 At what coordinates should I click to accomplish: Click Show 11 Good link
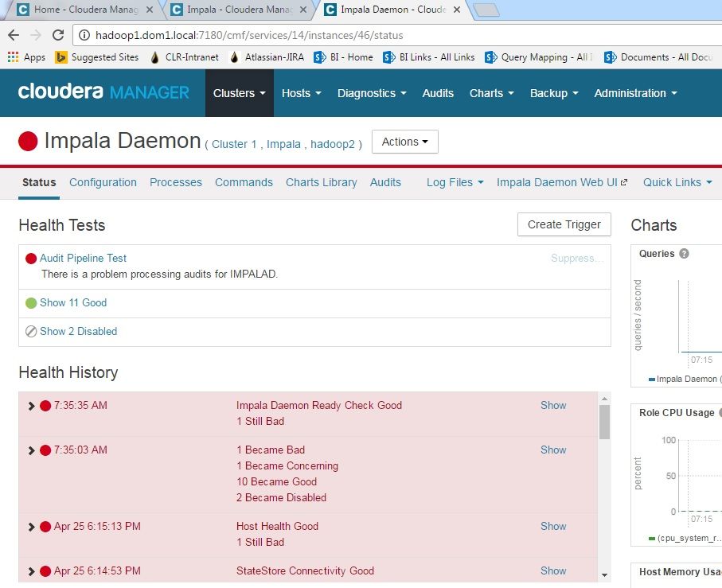pyautogui.click(x=72, y=302)
